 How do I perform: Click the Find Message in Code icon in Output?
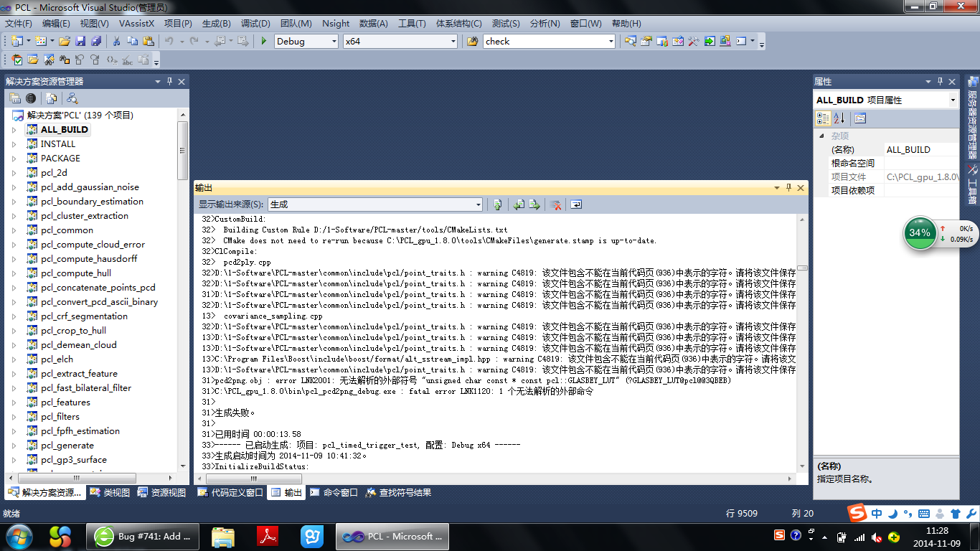tap(497, 204)
